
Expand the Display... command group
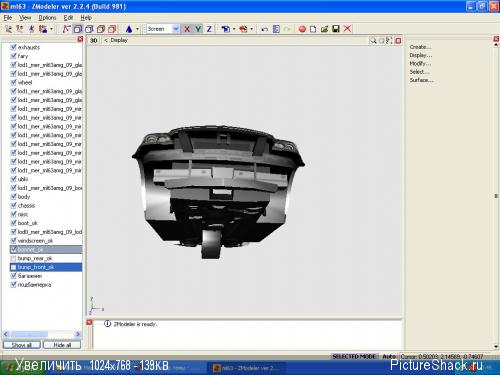pyautogui.click(x=421, y=55)
